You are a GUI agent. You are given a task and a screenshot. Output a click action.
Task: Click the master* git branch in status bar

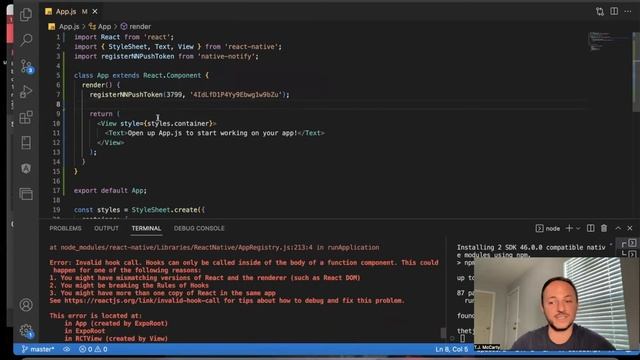38,349
